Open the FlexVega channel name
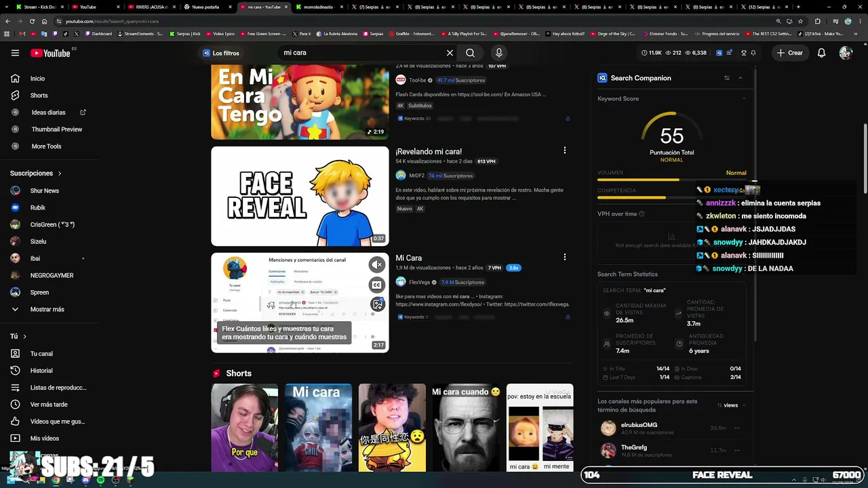868x488 pixels. point(419,282)
